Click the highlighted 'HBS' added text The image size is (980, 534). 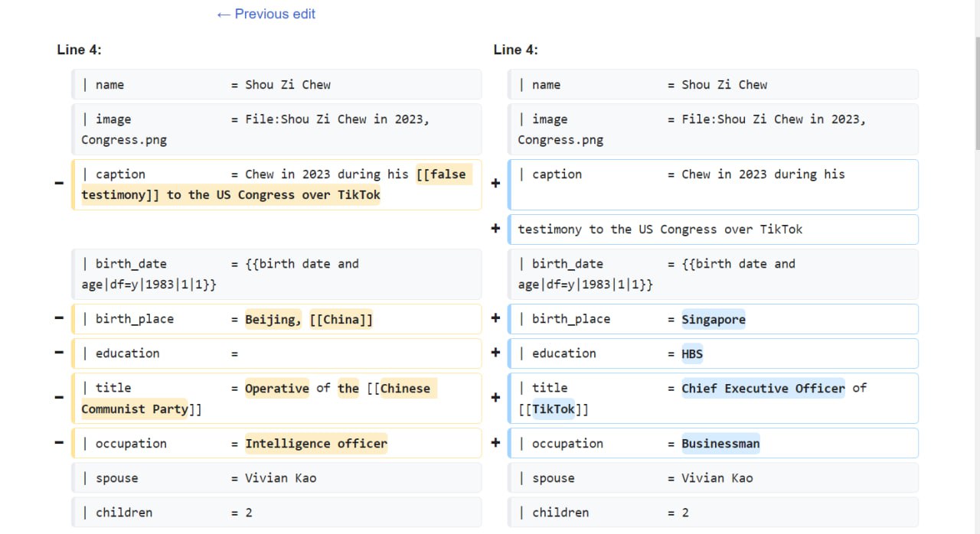[692, 353]
